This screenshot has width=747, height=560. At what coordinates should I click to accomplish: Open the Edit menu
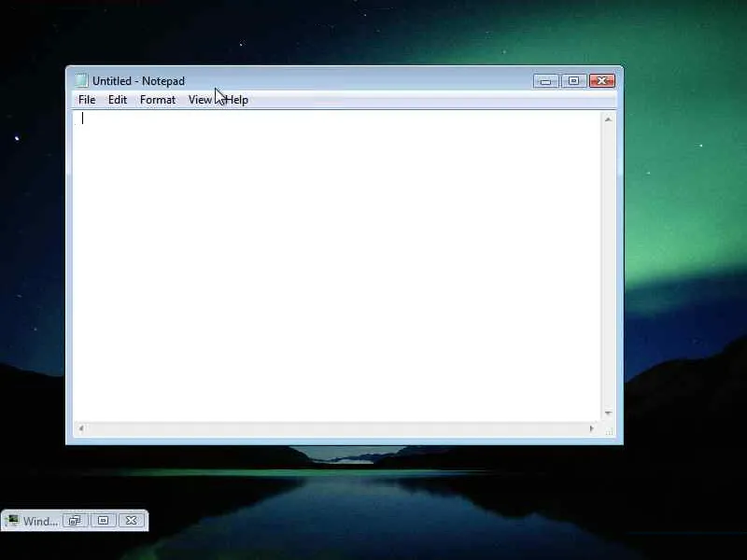tap(118, 100)
